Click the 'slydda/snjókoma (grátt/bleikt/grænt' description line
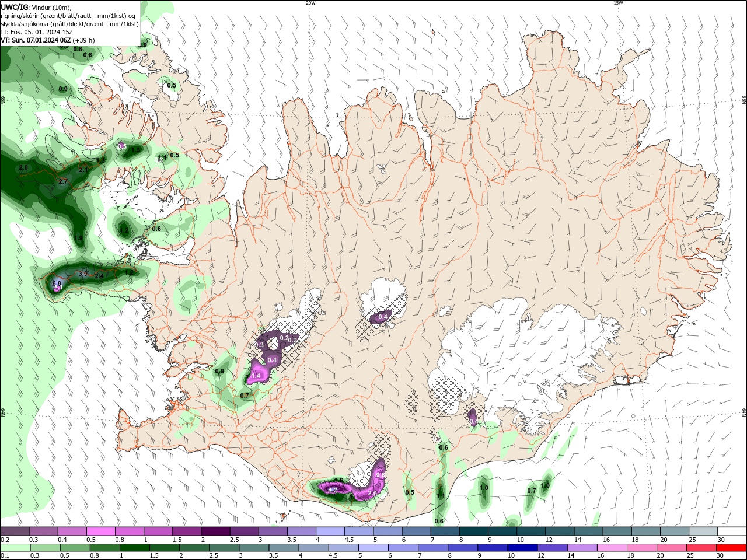 69,24
